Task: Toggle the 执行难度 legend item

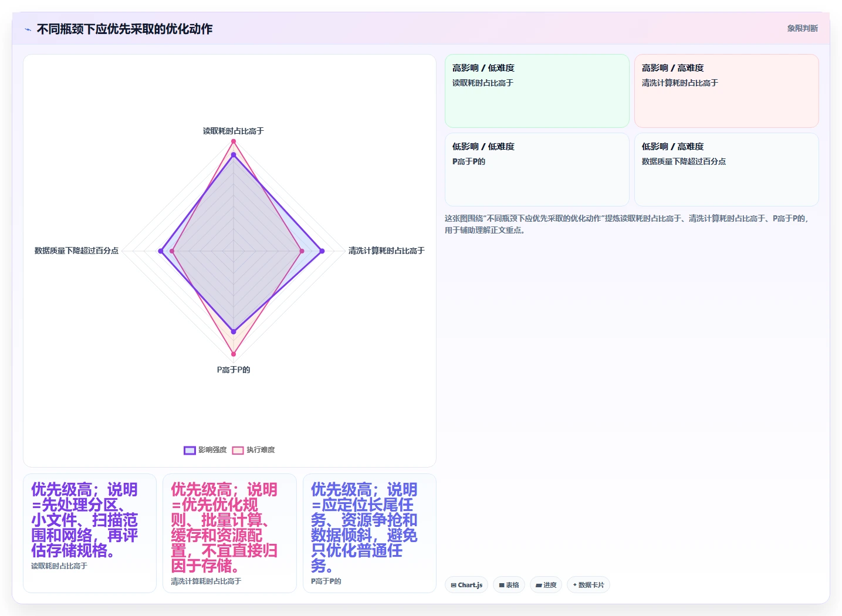Action: (253, 450)
